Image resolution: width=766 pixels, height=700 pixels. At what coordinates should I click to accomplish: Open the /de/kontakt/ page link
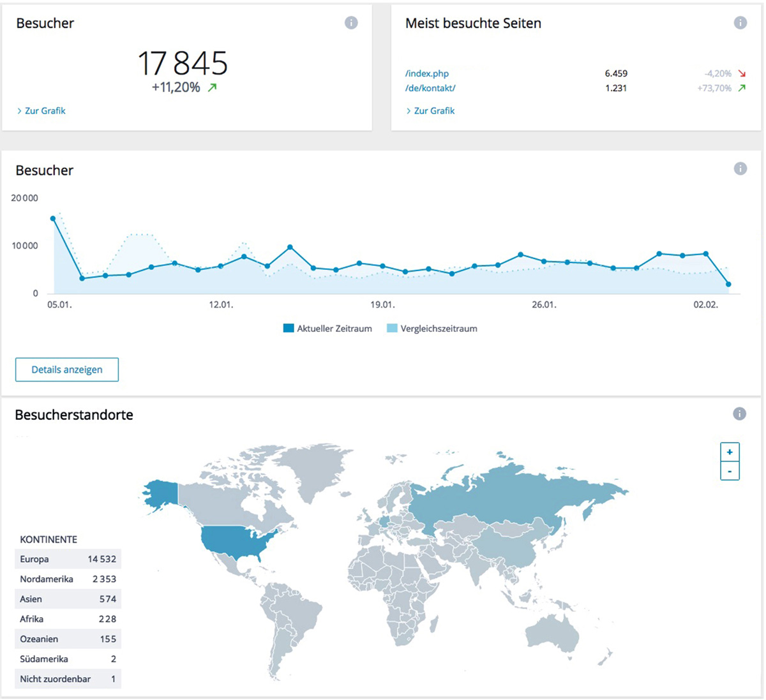[x=430, y=88]
